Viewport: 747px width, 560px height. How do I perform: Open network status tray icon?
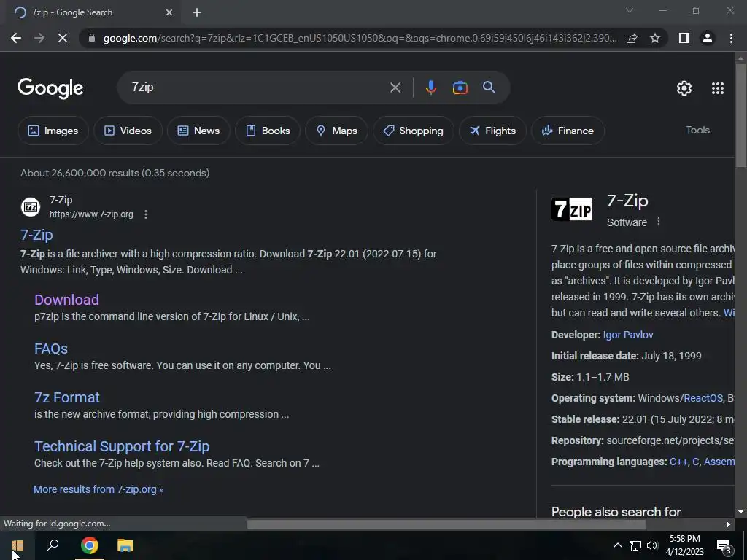(635, 545)
